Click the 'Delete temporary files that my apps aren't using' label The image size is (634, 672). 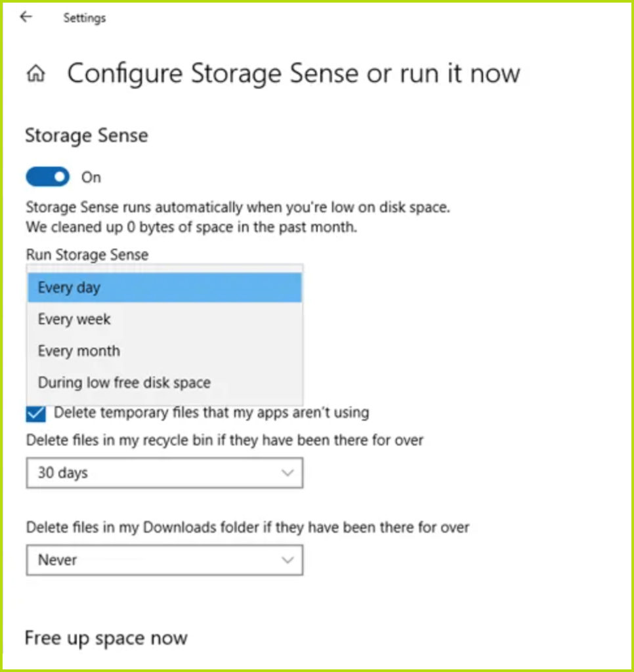(x=211, y=412)
